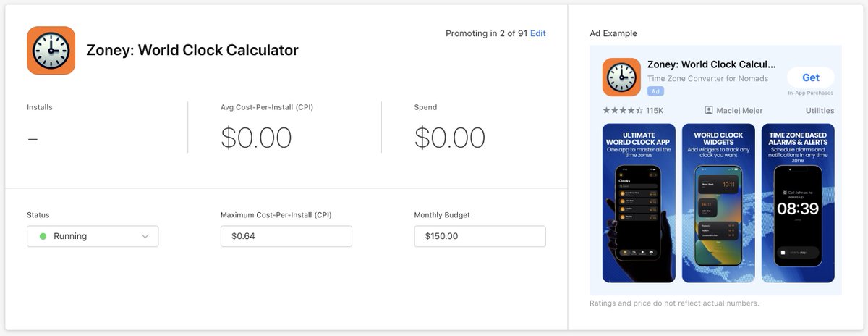Select the Ultimate World Clock App screenshot
This screenshot has height=336, width=868.
tap(639, 203)
